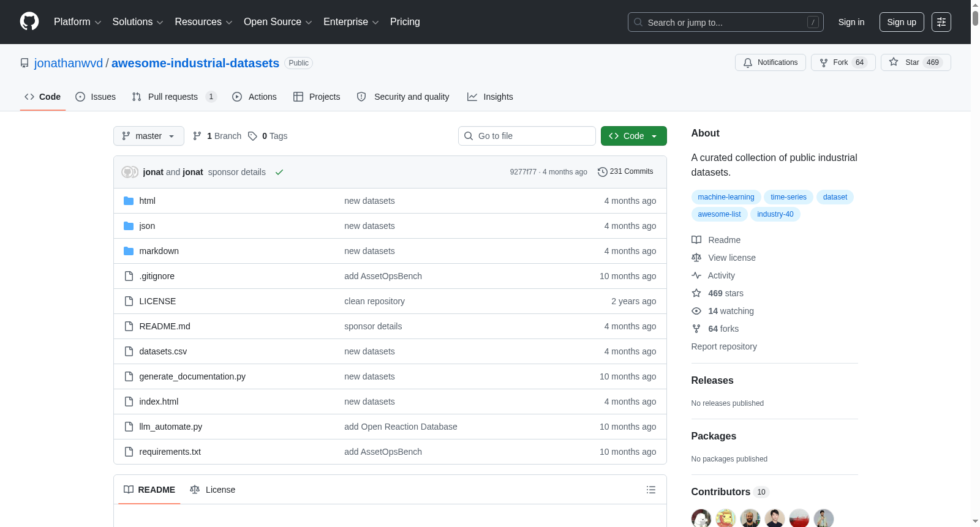Image resolution: width=980 pixels, height=527 pixels.
Task: Focus the Go to file input
Action: pyautogui.click(x=527, y=136)
